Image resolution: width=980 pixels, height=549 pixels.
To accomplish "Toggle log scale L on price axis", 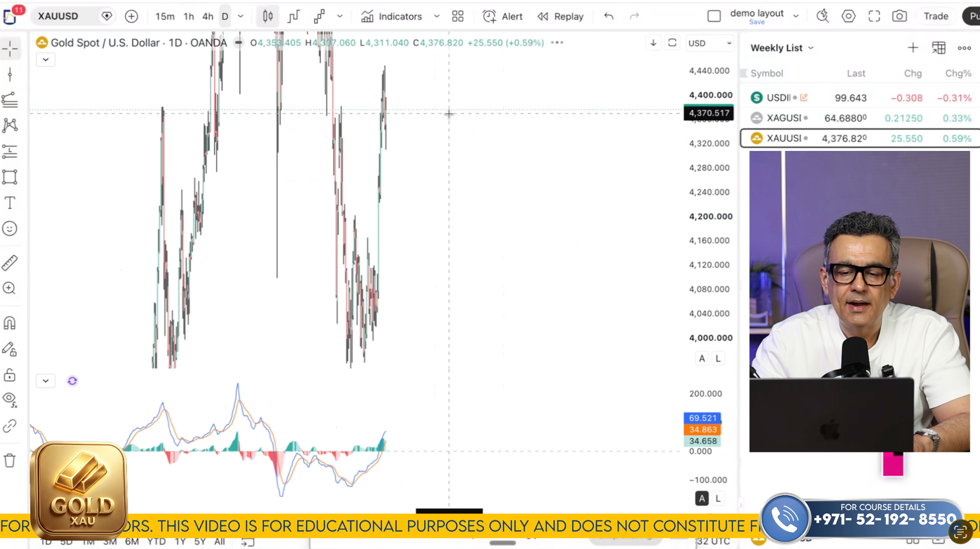I will (718, 359).
